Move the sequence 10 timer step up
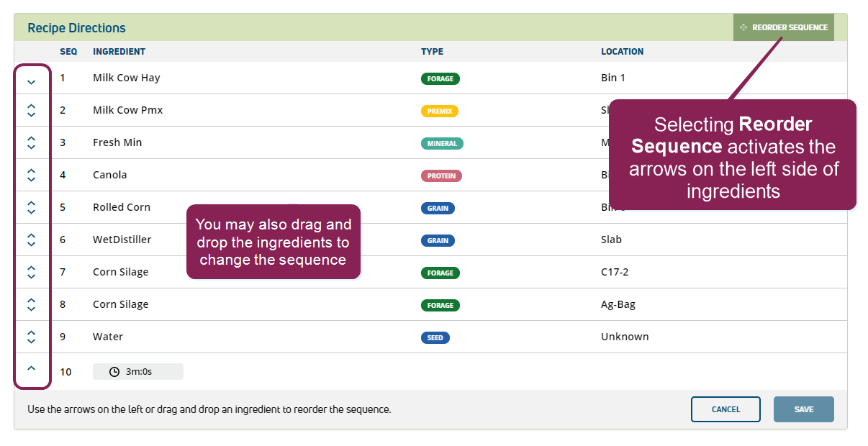 (31, 368)
